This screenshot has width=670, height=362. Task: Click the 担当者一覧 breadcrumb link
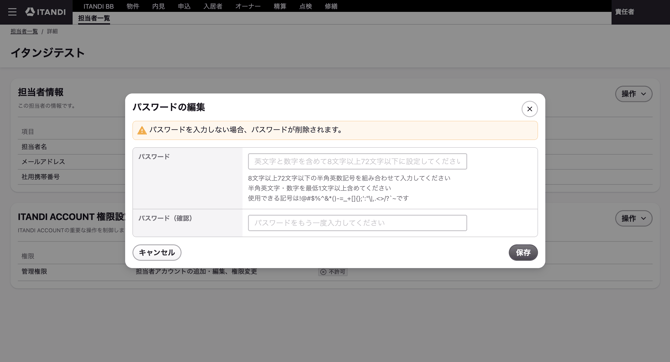(x=24, y=32)
